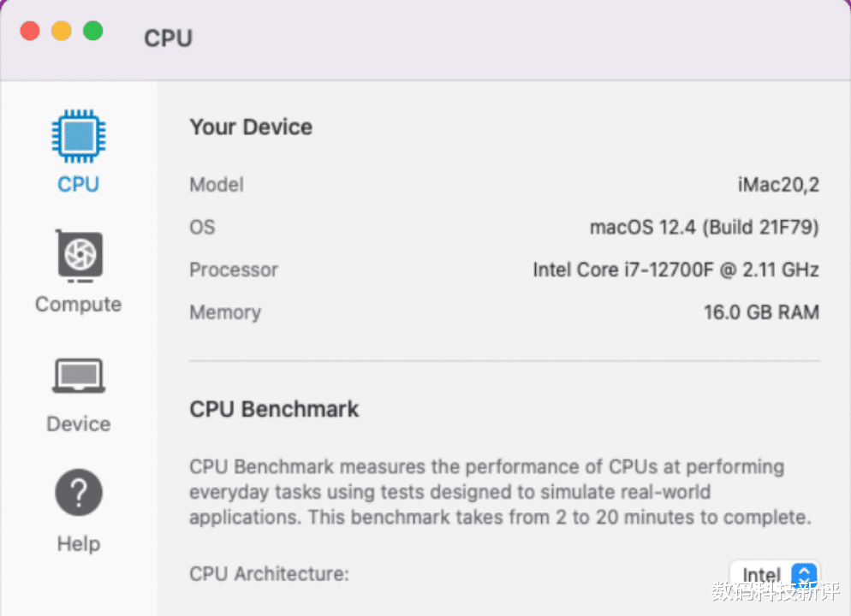The width and height of the screenshot is (851, 616).
Task: Click the 16.0 GB RAM memory value
Action: 761,312
